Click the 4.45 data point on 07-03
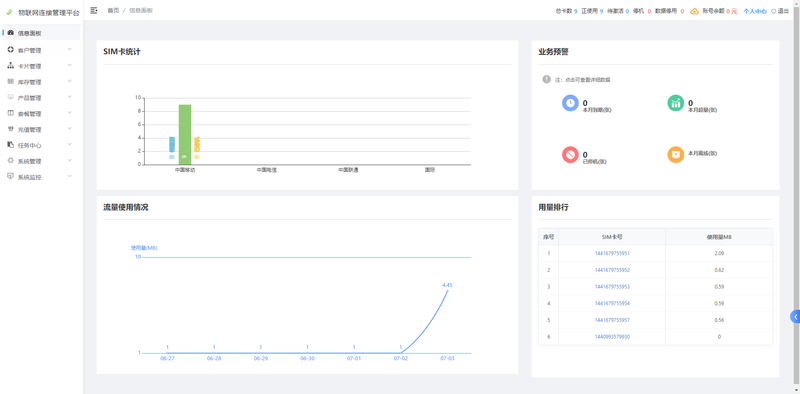 (x=447, y=290)
